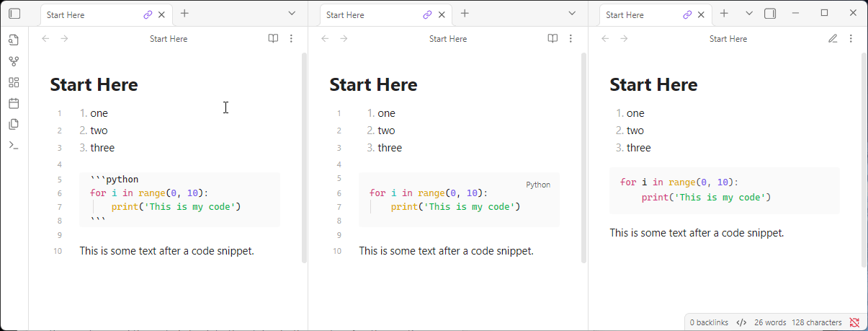Click left pane note title in header
Image resolution: width=868 pixels, height=331 pixels.
tap(169, 39)
